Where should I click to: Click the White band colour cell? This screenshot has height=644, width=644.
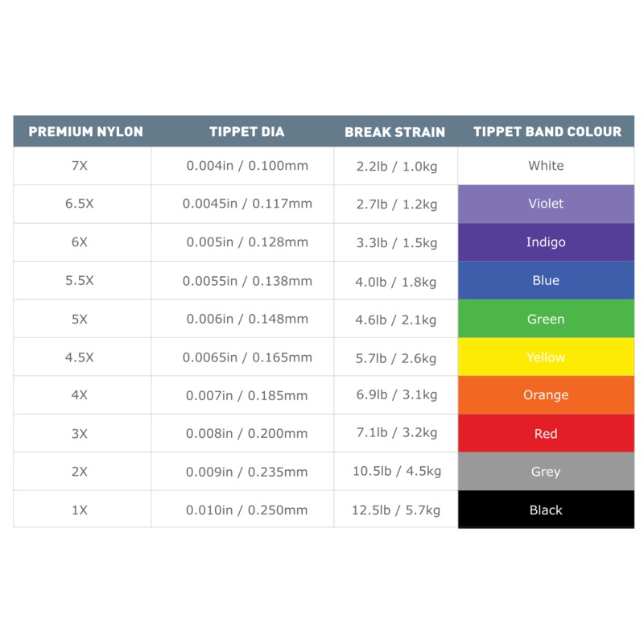tap(546, 166)
